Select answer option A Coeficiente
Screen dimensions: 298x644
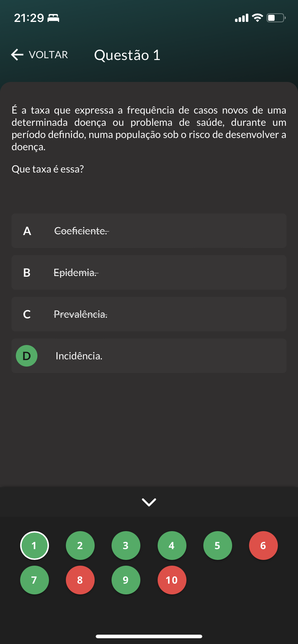[x=149, y=231]
